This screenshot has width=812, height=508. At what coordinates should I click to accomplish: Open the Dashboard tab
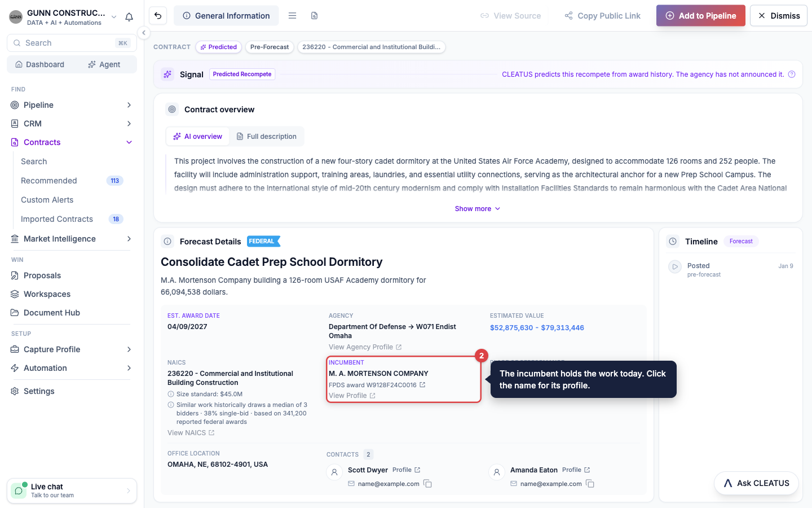39,64
